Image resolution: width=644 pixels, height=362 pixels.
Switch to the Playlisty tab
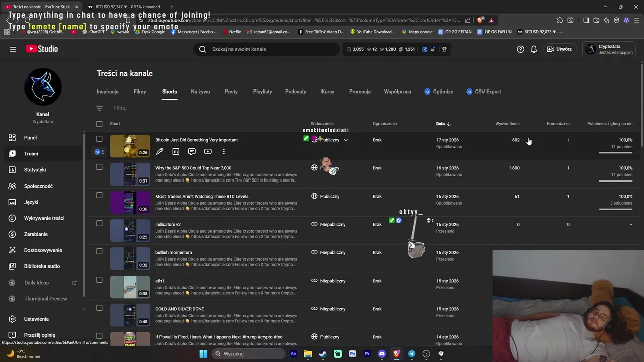[x=262, y=92]
